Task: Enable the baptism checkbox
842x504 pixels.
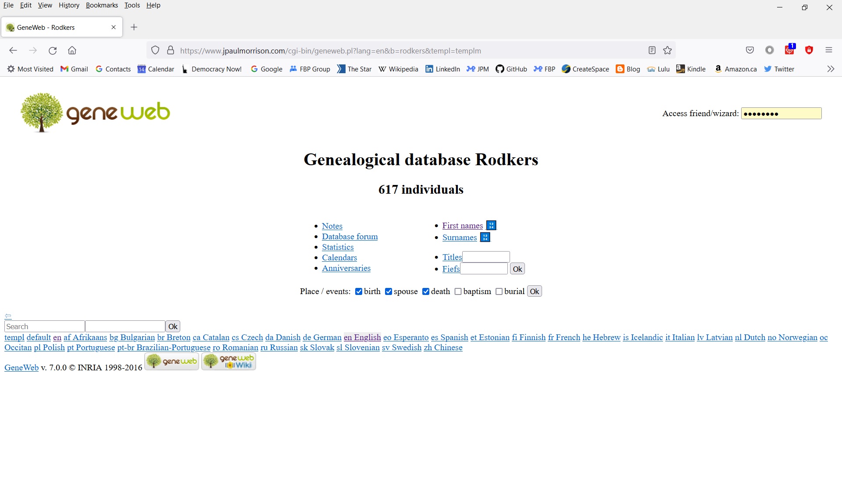Action: (458, 291)
